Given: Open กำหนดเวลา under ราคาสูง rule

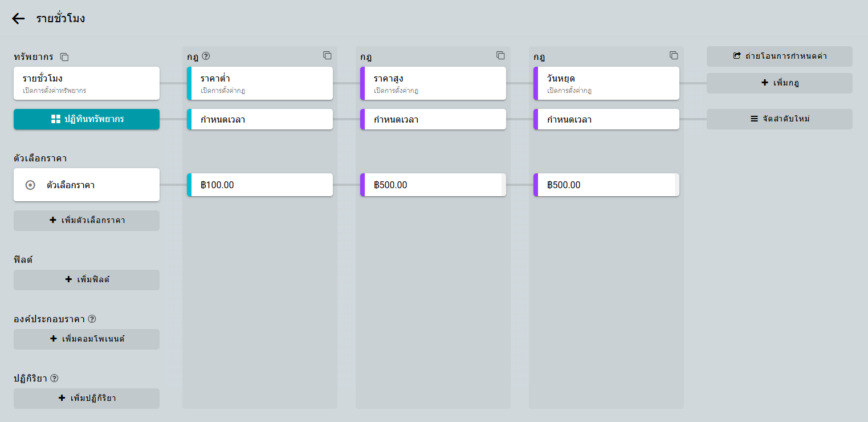Looking at the screenshot, I should pyautogui.click(x=434, y=119).
